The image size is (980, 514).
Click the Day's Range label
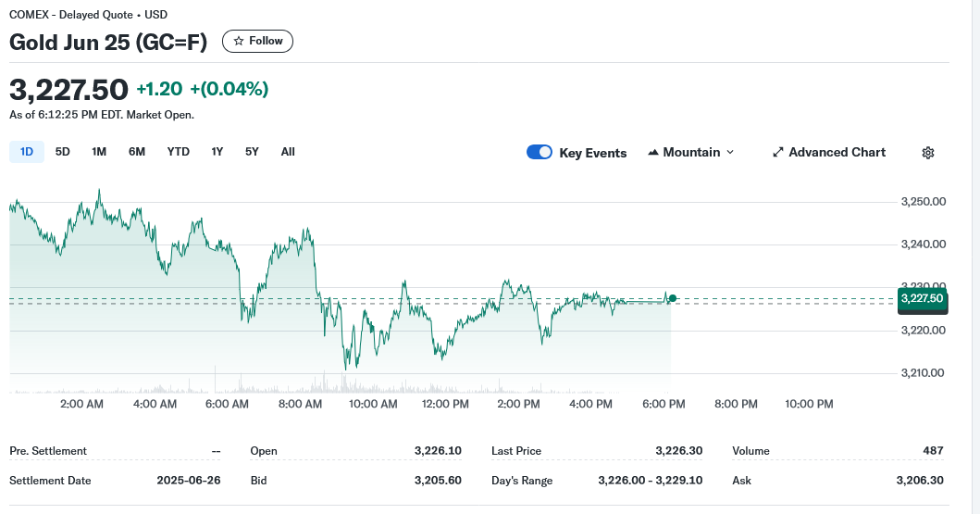point(522,481)
